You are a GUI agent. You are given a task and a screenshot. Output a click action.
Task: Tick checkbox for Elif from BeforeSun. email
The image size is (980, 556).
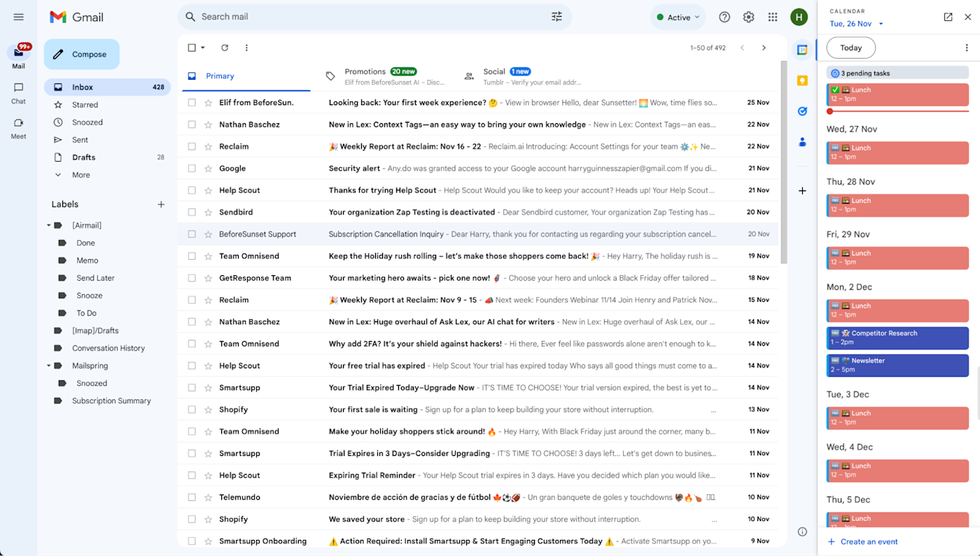[x=192, y=102]
